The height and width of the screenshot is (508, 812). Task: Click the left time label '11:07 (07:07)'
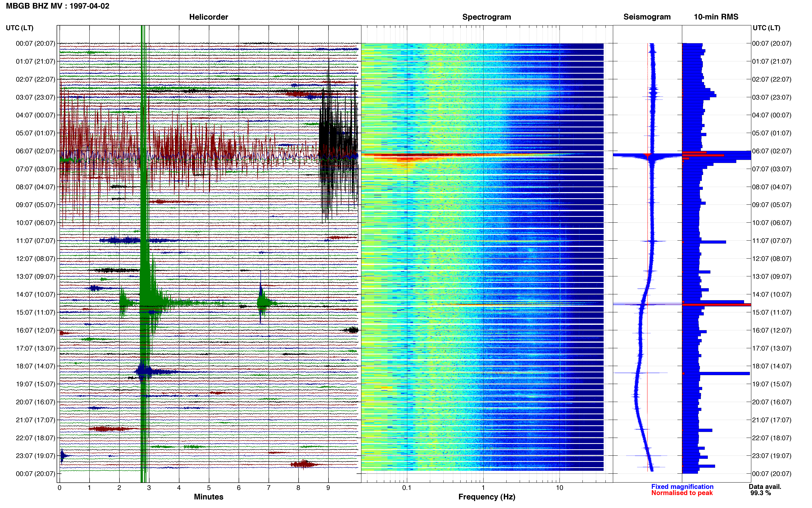tap(35, 240)
